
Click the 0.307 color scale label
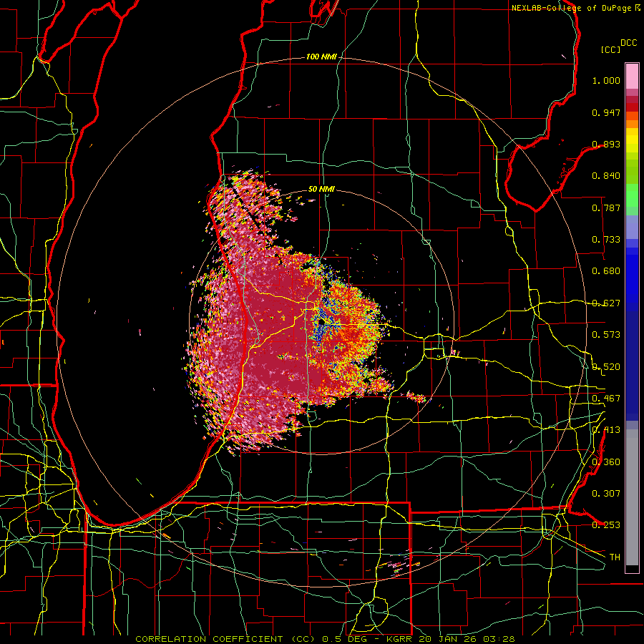pyautogui.click(x=606, y=493)
